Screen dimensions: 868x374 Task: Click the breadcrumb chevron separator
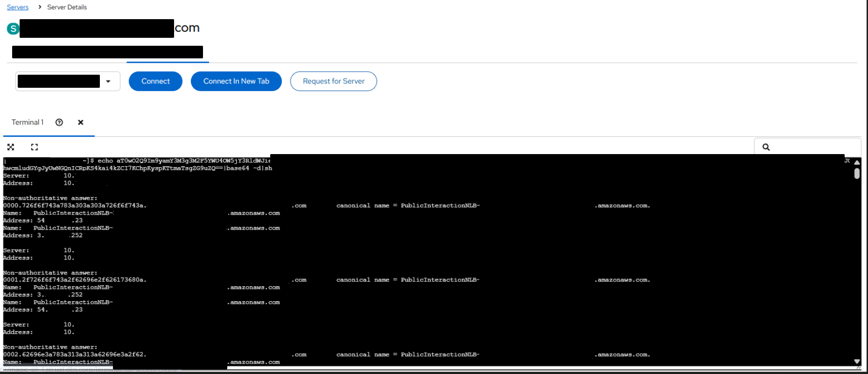coord(40,7)
